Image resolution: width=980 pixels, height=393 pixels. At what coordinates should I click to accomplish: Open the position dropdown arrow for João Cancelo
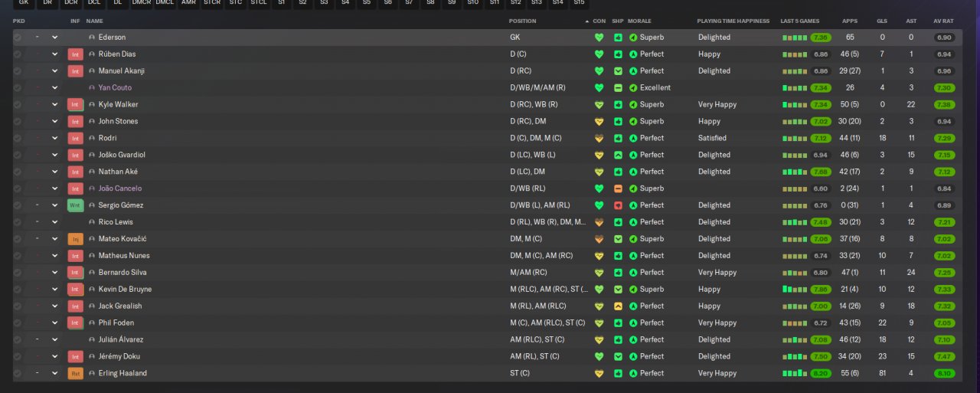click(54, 188)
